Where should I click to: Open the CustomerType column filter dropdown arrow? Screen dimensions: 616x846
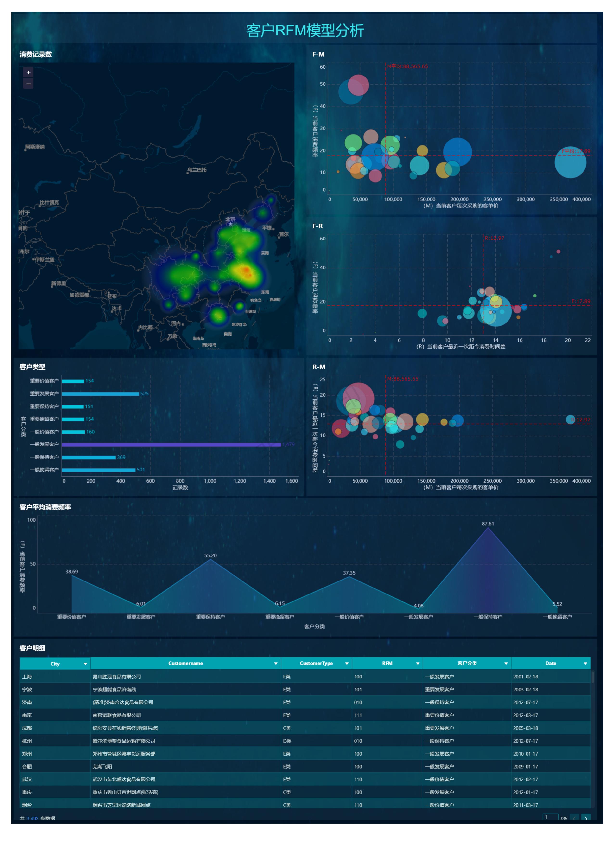tap(347, 663)
